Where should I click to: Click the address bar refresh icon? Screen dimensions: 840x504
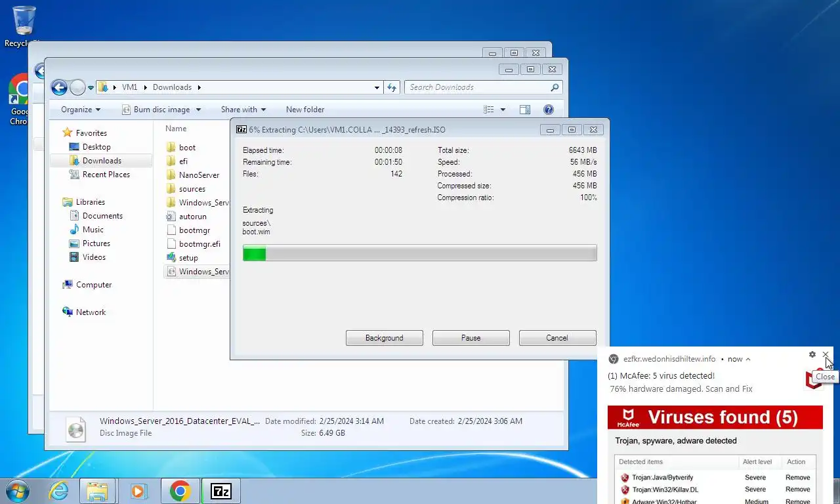pyautogui.click(x=392, y=87)
